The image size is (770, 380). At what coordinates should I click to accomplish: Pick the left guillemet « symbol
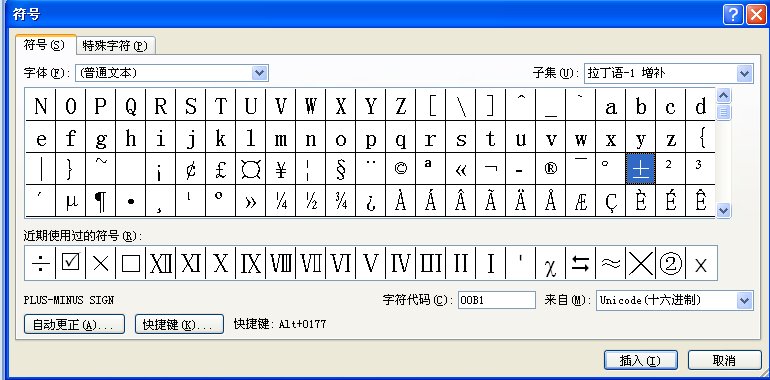click(461, 168)
